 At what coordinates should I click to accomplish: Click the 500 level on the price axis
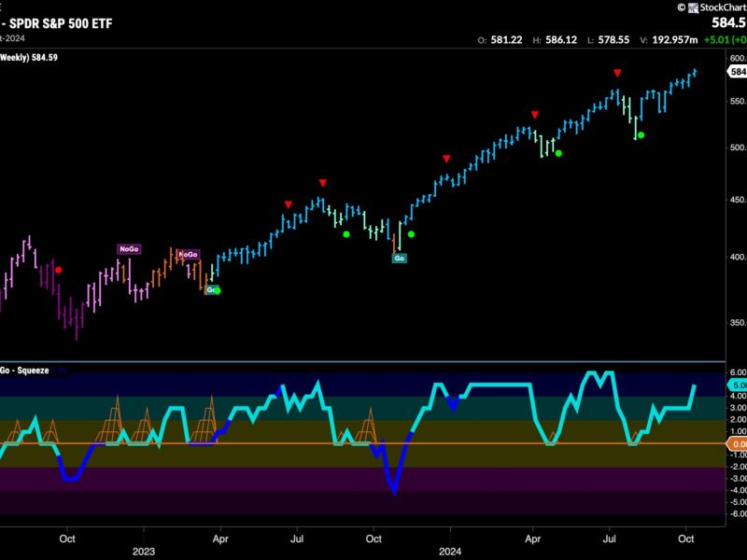tap(738, 147)
